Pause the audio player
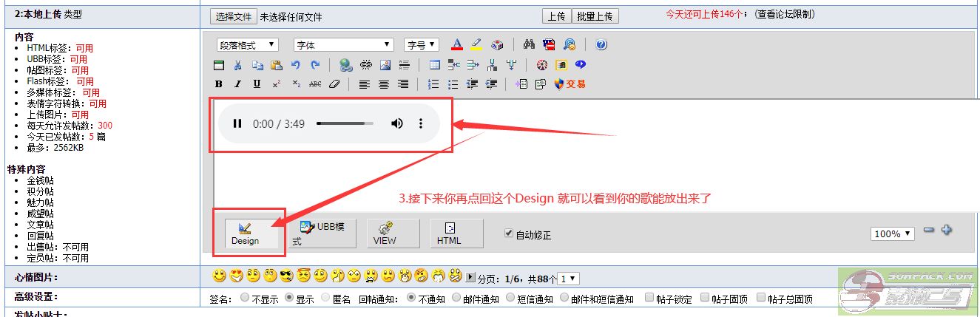This screenshot has width=980, height=317. click(x=237, y=123)
